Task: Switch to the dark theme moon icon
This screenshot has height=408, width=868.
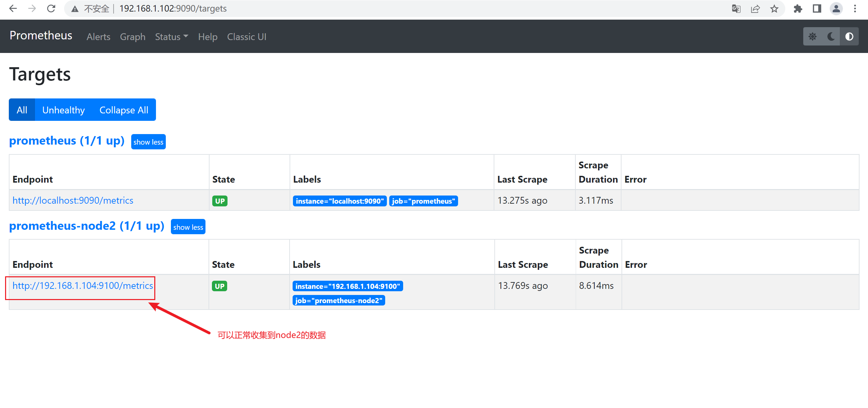Action: [x=831, y=37]
